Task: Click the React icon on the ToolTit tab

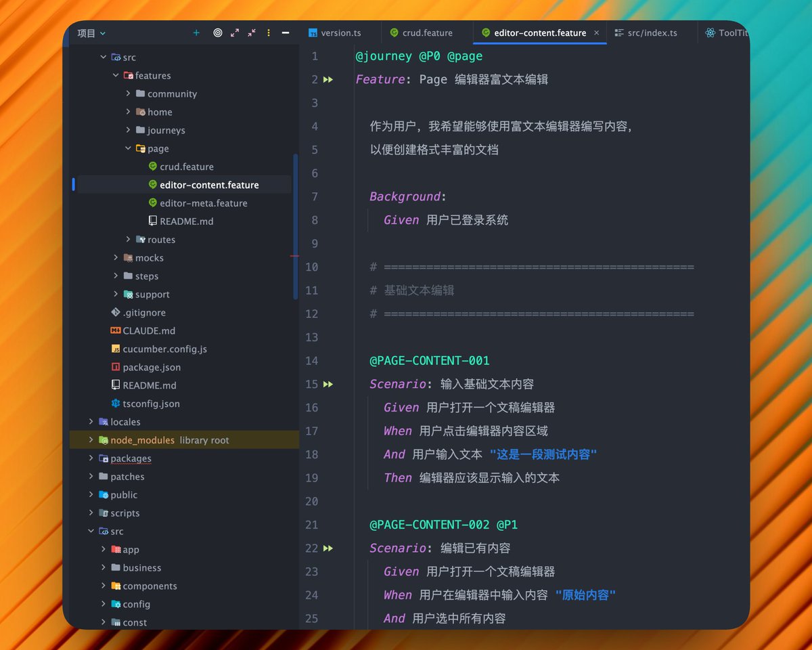Action: coord(710,32)
